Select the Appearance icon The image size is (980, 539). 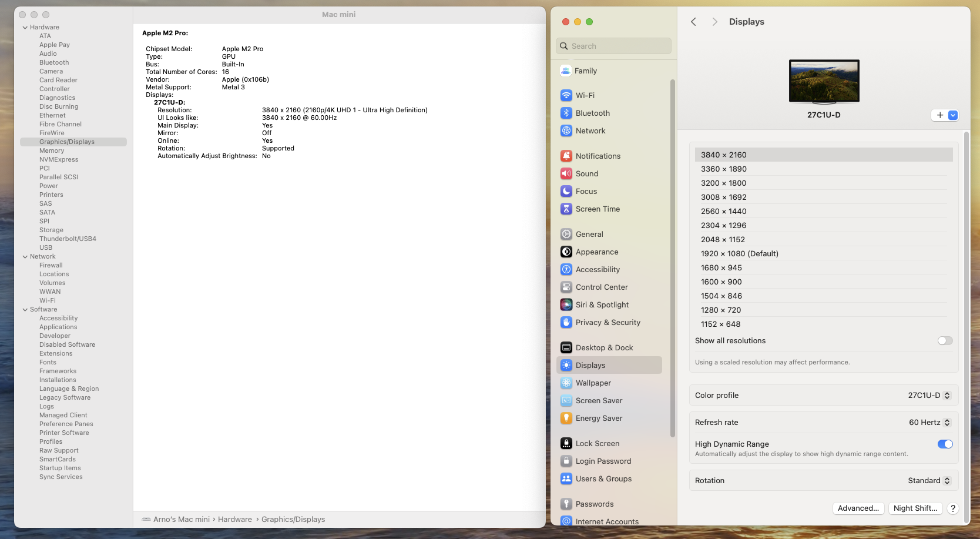click(566, 252)
